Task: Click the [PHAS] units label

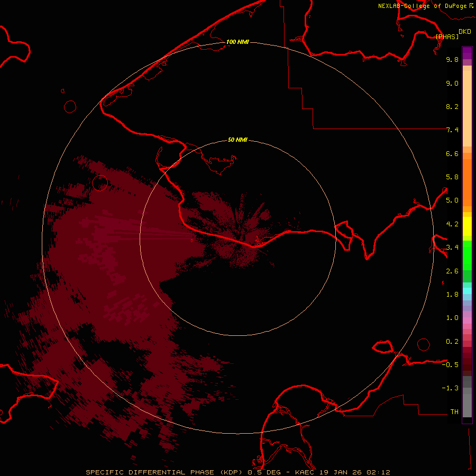Action: [447, 36]
